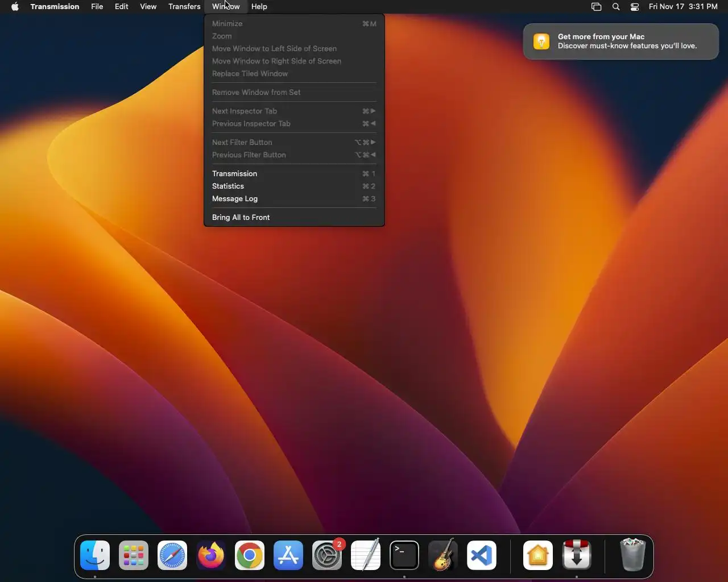Click the lightbulb Tips notification icon
This screenshot has height=582, width=728.
click(x=541, y=41)
